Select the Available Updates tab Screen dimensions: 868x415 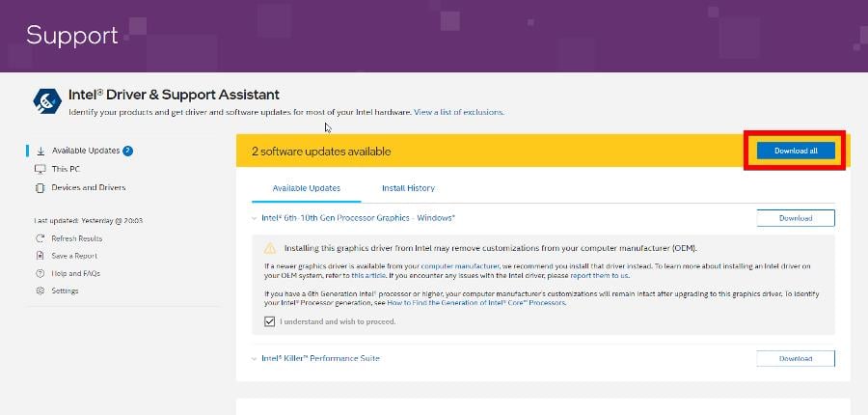pos(306,188)
